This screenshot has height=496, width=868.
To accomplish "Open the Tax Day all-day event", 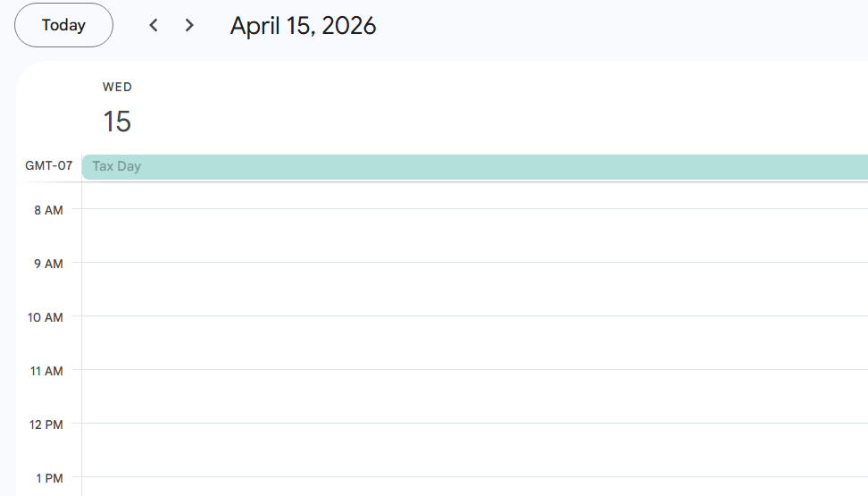I will click(473, 166).
